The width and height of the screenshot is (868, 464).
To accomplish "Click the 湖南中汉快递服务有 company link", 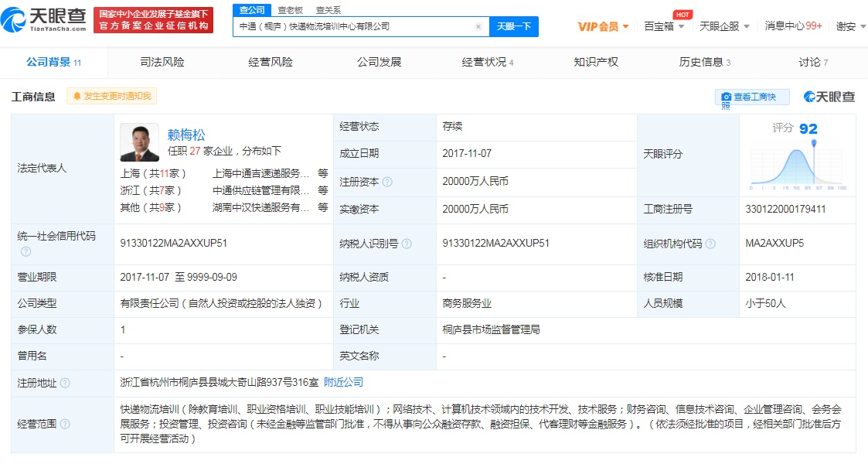I will [x=260, y=207].
